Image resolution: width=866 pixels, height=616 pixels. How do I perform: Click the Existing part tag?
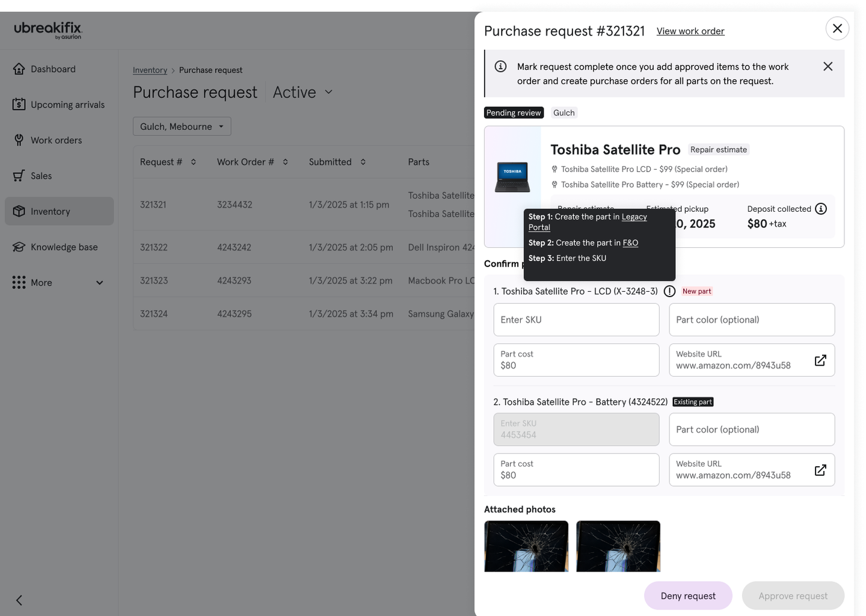tap(693, 402)
